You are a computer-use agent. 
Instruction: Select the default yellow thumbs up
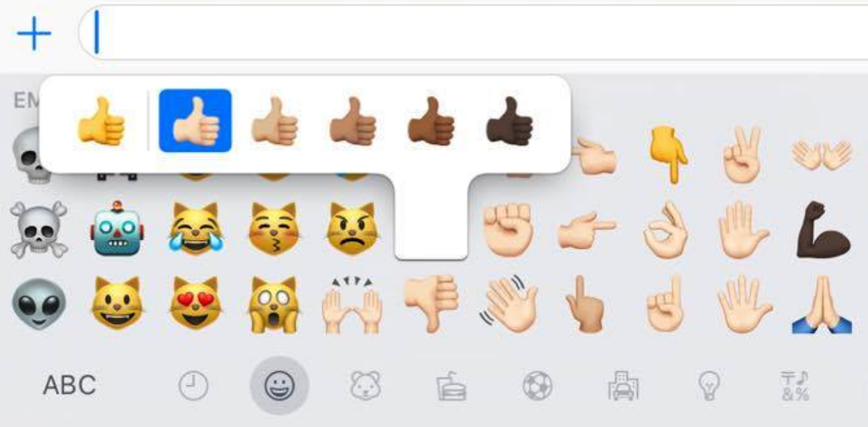coord(101,122)
